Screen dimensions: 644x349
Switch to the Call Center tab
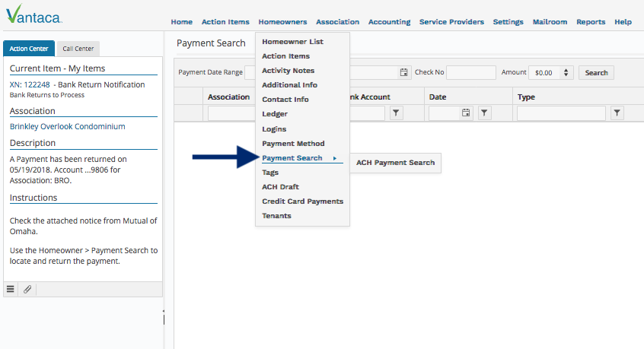tap(78, 49)
